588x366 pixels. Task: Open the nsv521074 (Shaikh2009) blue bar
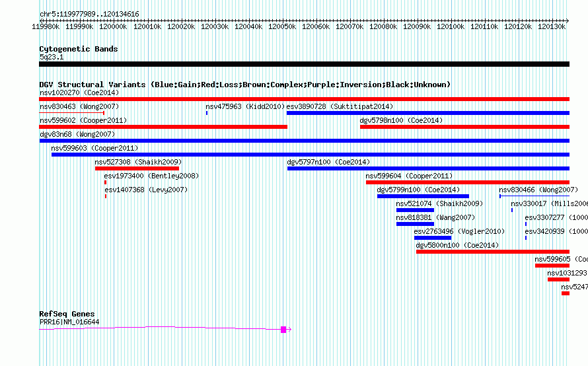click(x=415, y=210)
